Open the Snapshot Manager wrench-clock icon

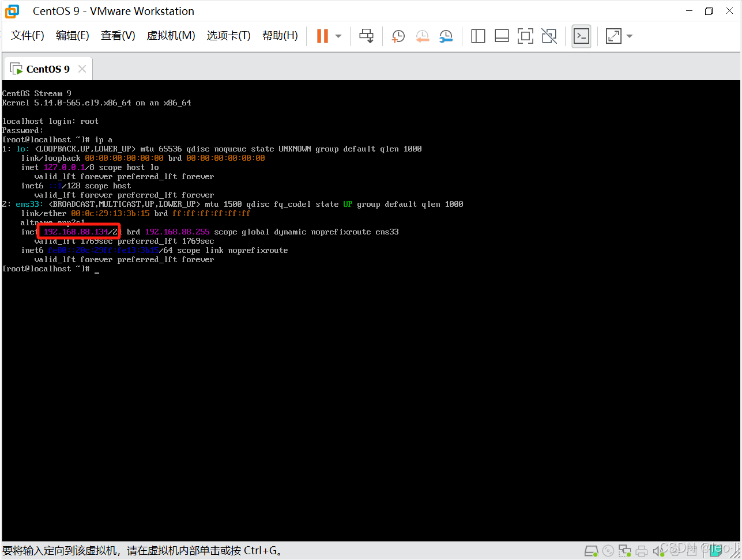pyautogui.click(x=446, y=36)
